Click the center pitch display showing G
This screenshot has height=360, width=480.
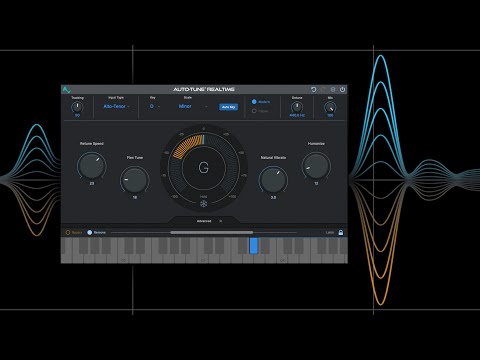[203, 168]
